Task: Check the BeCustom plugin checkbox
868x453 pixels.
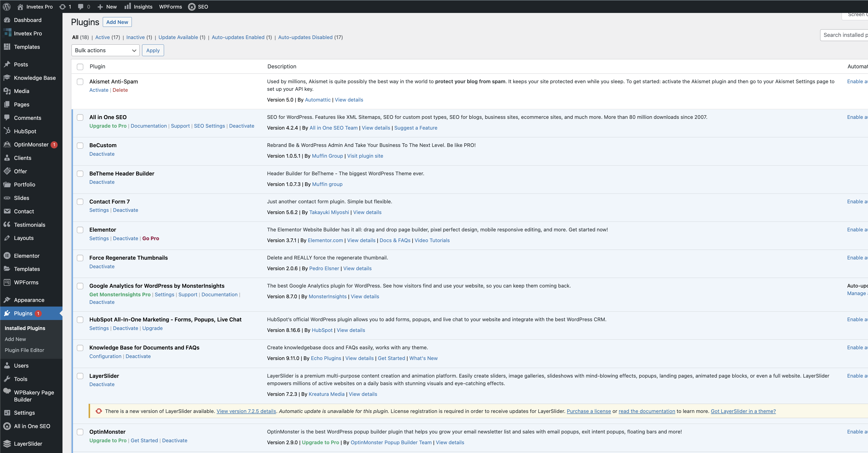Action: click(80, 145)
